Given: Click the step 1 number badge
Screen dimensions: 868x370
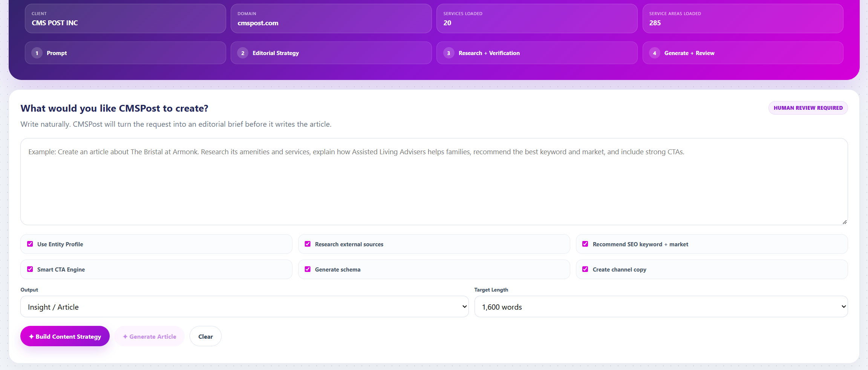Looking at the screenshot, I should coord(37,53).
